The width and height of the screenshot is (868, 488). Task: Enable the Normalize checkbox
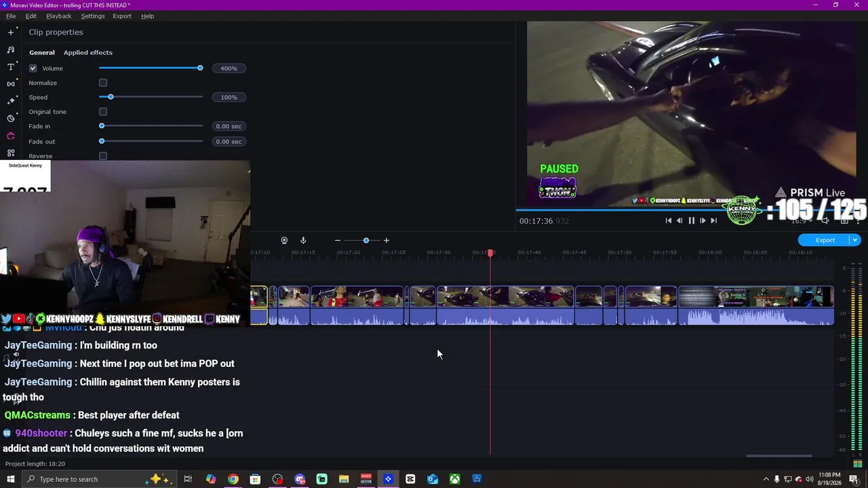pos(103,83)
